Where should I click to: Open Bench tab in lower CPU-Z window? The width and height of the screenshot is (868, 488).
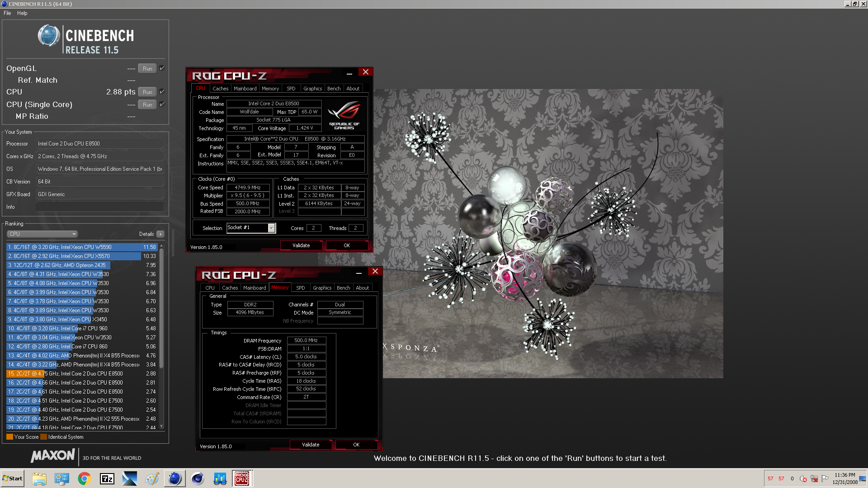(x=344, y=288)
